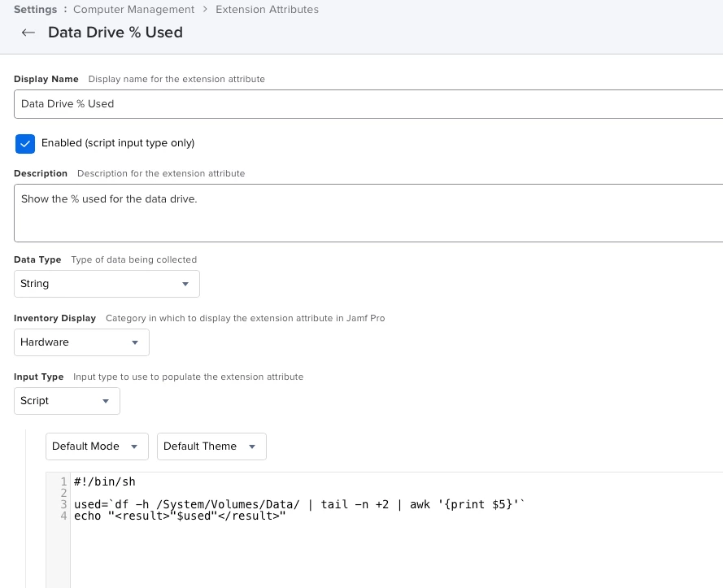Click the shebang line in script editor

(x=105, y=482)
